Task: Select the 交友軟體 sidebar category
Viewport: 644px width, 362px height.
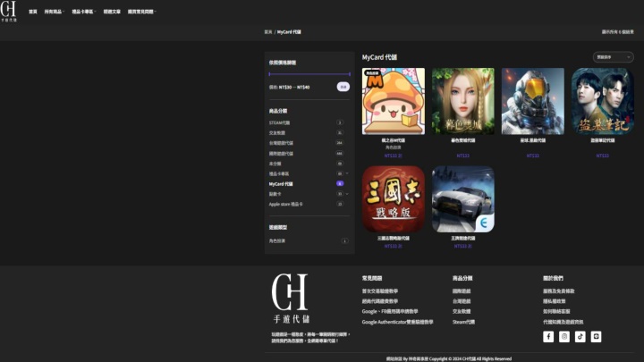Action: click(276, 133)
